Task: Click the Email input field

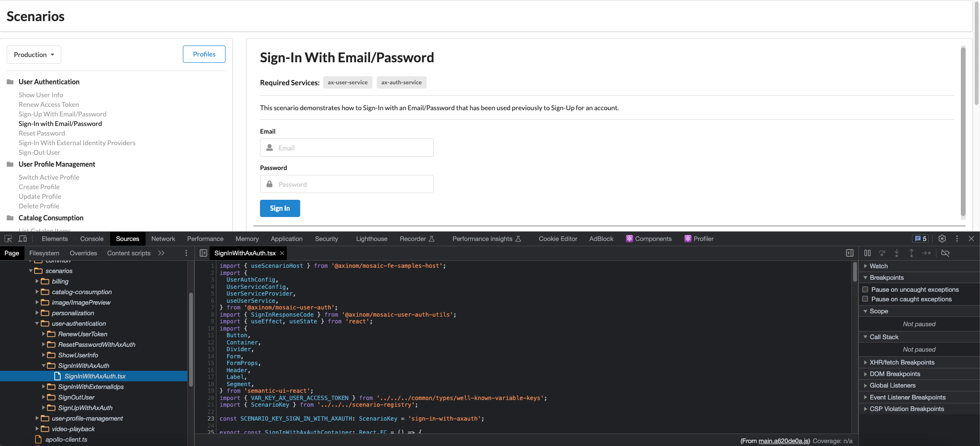Action: (346, 148)
